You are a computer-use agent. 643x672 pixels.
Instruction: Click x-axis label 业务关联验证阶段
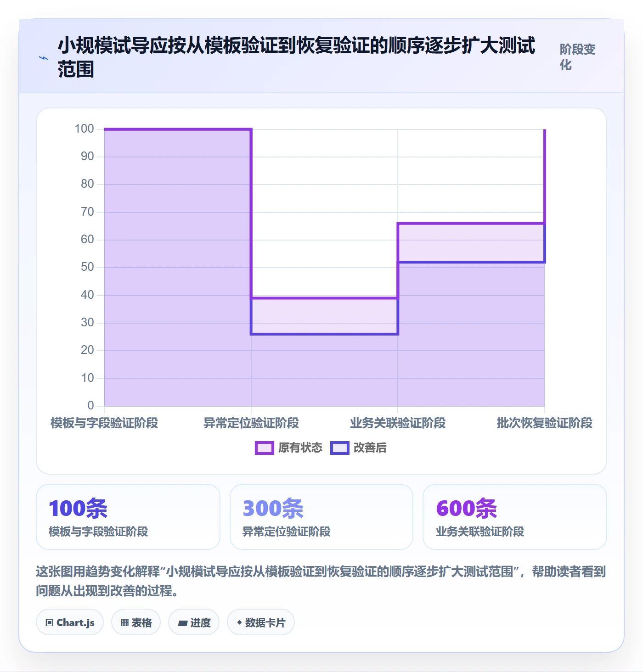click(x=398, y=423)
